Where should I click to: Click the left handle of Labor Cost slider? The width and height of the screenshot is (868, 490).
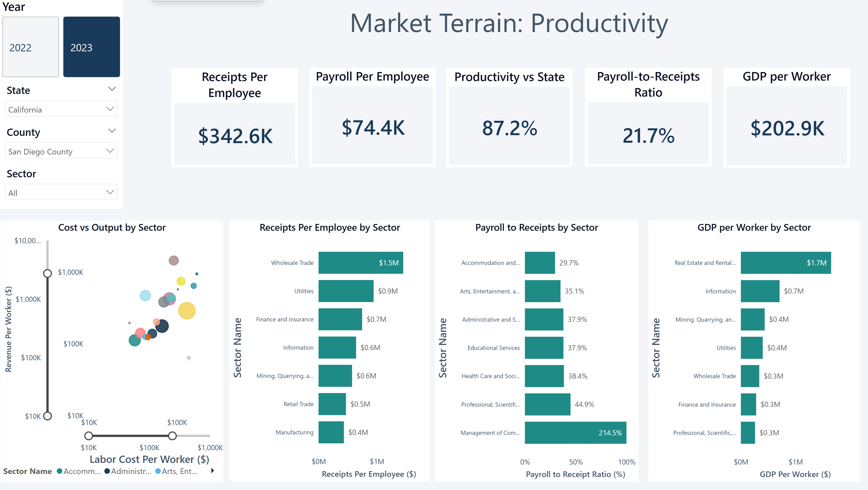pyautogui.click(x=89, y=436)
